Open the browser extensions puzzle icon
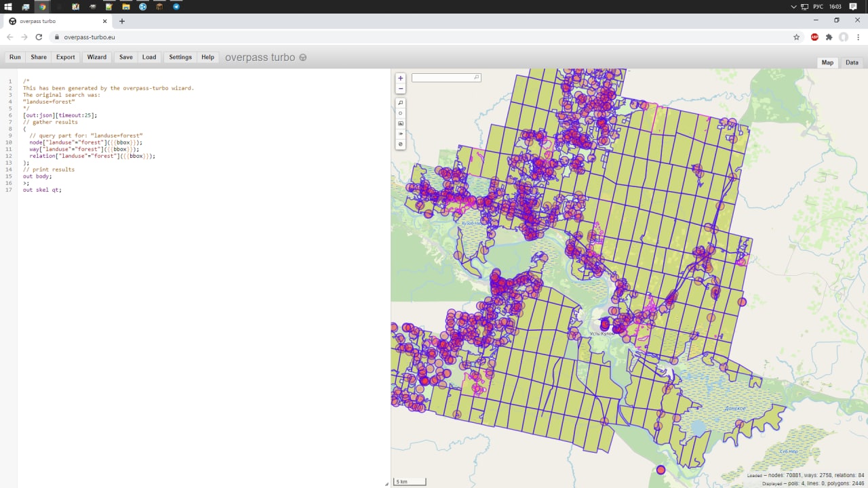 click(x=829, y=37)
